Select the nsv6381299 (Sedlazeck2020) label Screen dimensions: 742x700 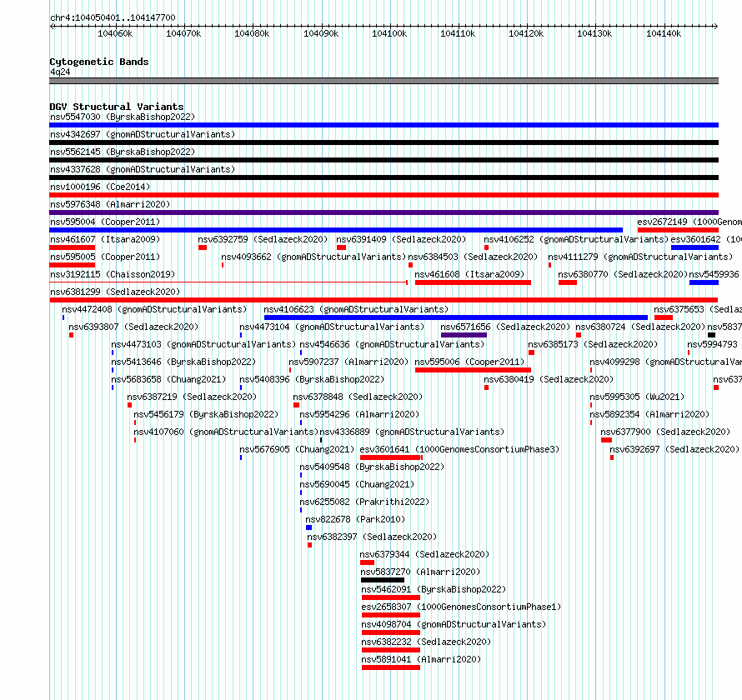point(115,292)
